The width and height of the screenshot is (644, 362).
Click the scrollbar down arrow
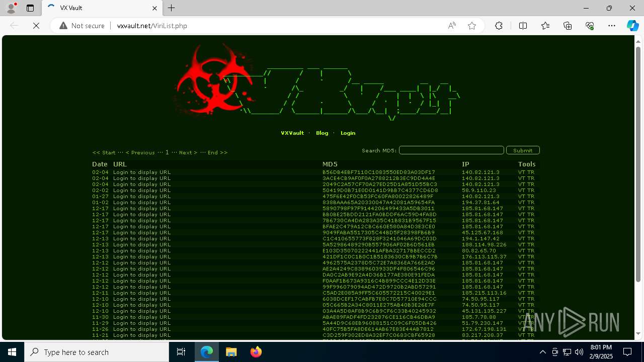638,333
